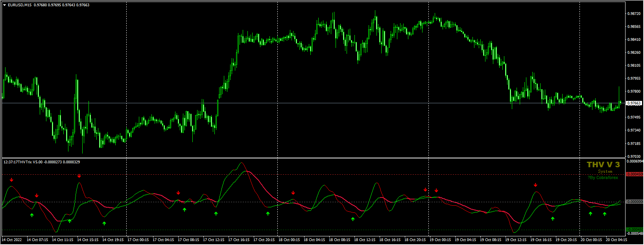Click green up arrow below 17 Oct 12:15 trough

(x=216, y=213)
